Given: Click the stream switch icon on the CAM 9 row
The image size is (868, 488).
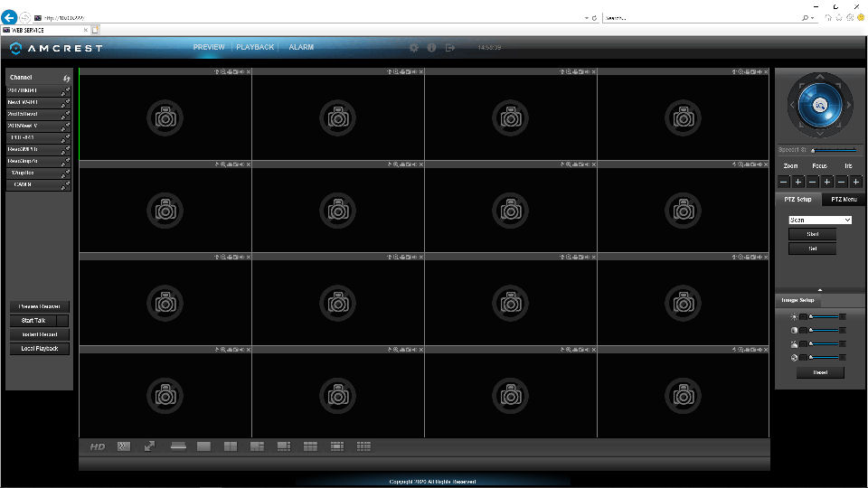Looking at the screenshot, I should coord(65,185).
